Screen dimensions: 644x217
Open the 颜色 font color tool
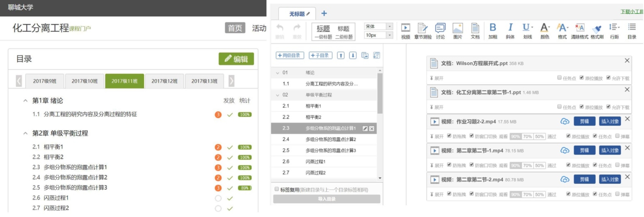point(544,27)
